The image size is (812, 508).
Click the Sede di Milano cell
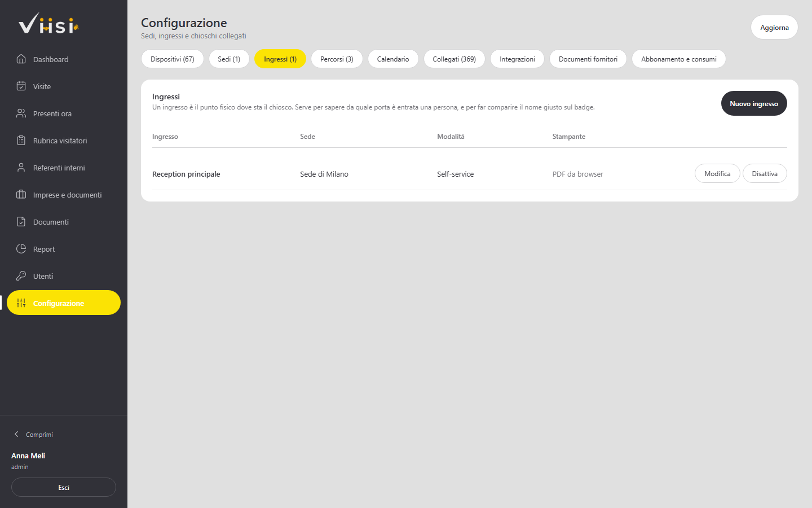point(324,174)
